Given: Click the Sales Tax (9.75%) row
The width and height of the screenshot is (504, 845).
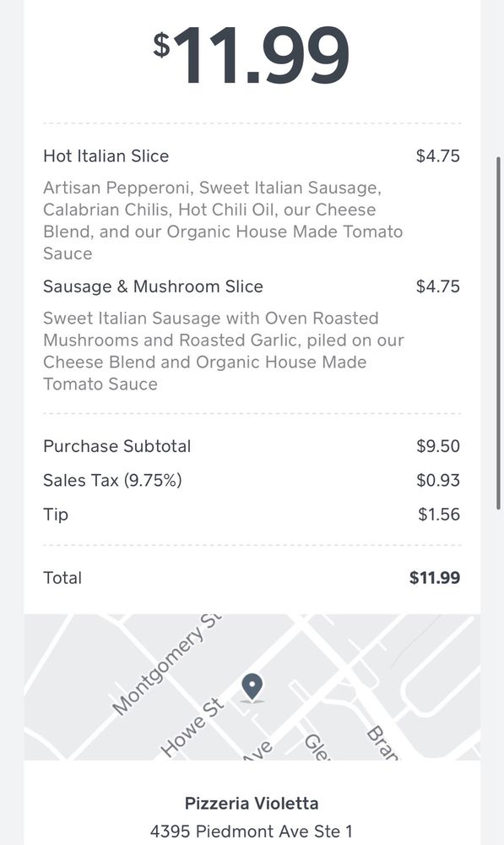Looking at the screenshot, I should (x=252, y=480).
